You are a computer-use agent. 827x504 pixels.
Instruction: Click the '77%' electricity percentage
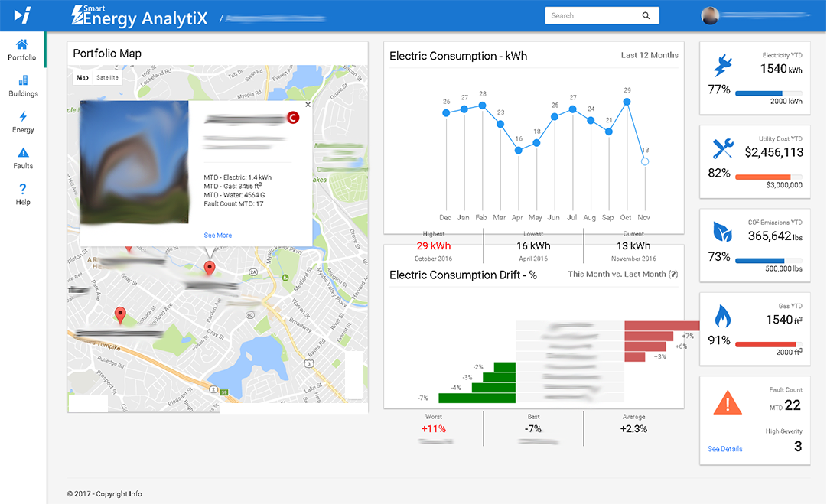pos(719,89)
